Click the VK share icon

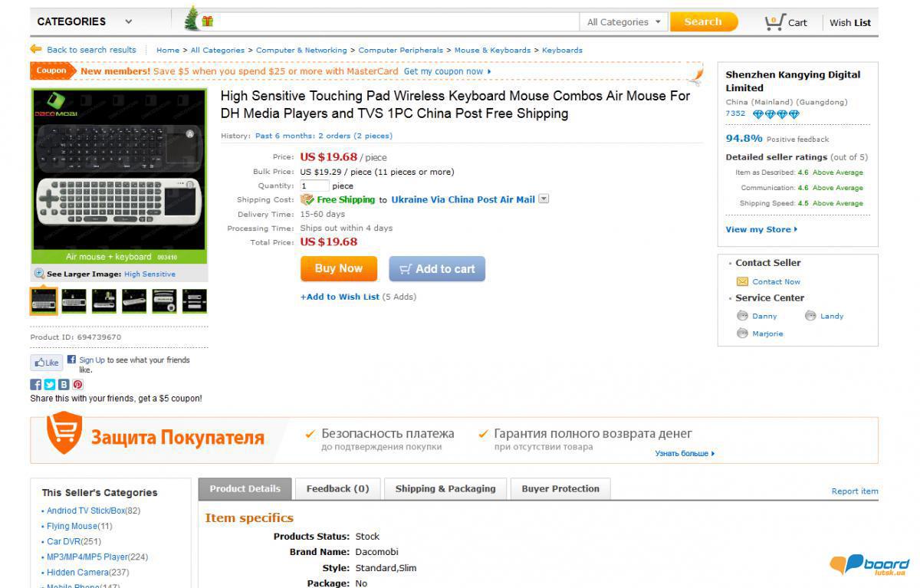pyautogui.click(x=64, y=385)
